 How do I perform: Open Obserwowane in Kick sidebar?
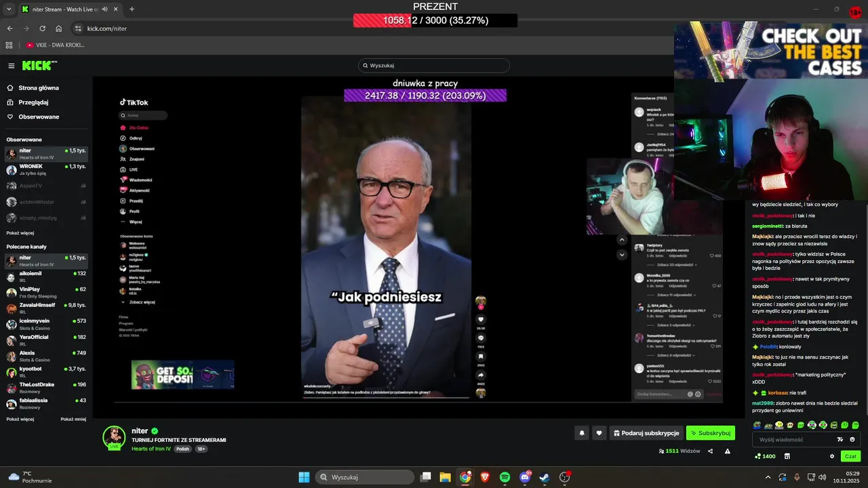click(33, 117)
